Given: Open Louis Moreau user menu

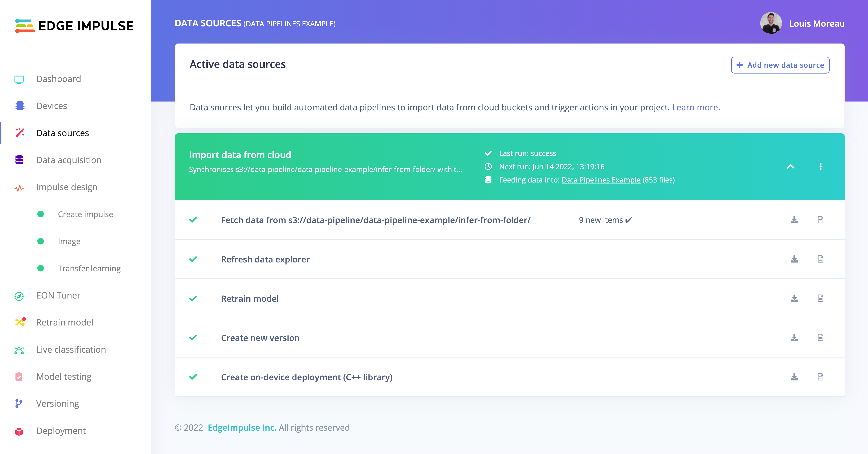Looking at the screenshot, I should click(802, 23).
